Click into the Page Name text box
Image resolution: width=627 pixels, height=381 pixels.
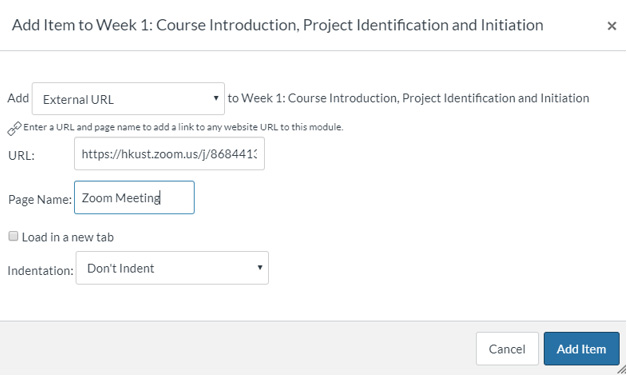(134, 197)
